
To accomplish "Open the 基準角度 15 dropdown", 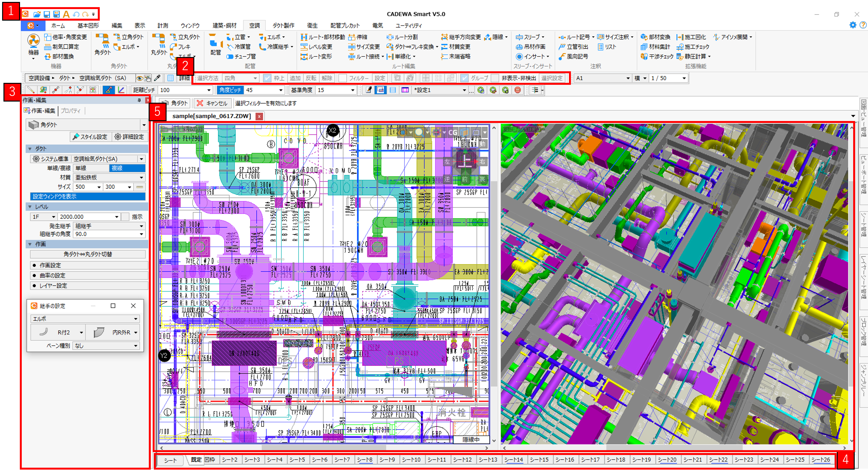I will click(x=352, y=90).
